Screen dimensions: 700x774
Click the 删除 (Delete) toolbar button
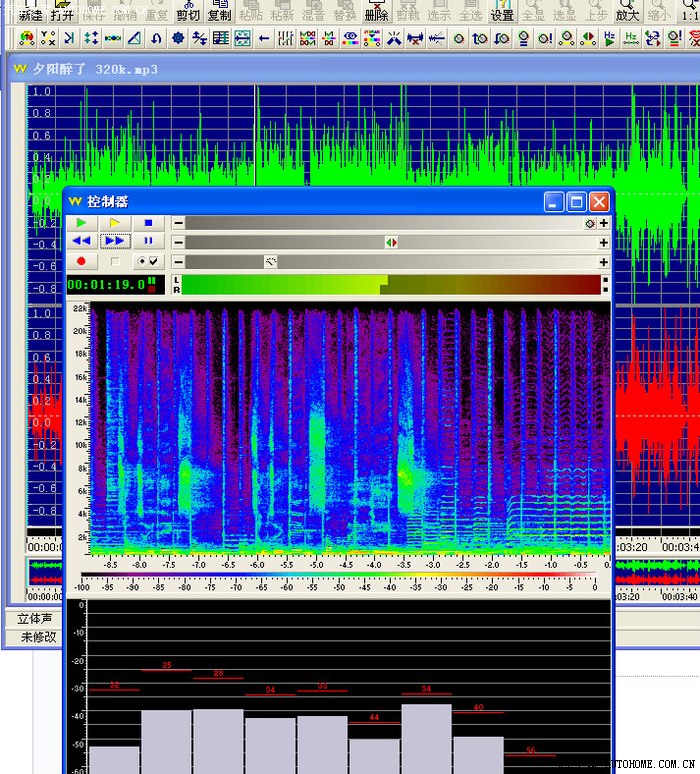tap(376, 11)
